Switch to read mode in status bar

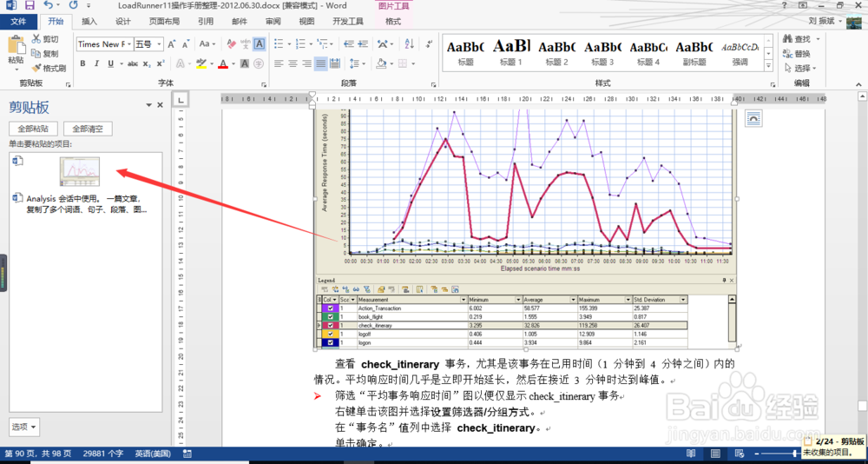point(691,454)
